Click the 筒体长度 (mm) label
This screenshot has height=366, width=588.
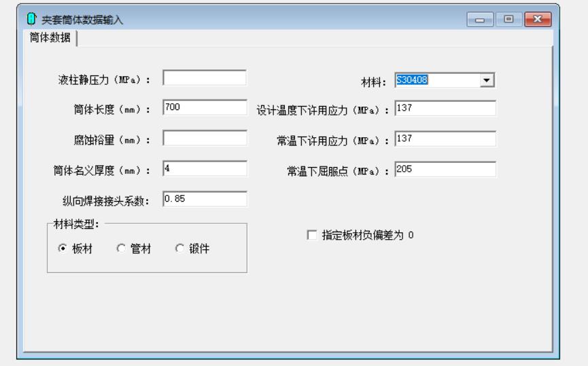click(111, 110)
